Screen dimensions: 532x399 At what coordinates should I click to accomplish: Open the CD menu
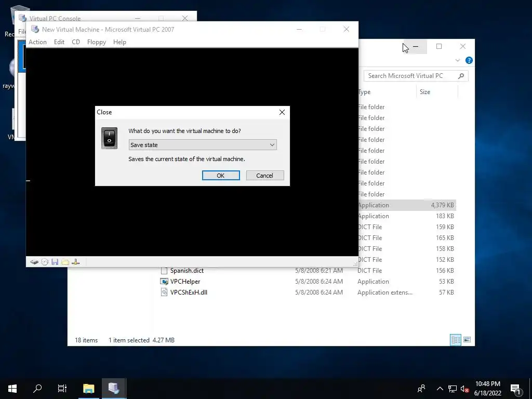pyautogui.click(x=76, y=42)
